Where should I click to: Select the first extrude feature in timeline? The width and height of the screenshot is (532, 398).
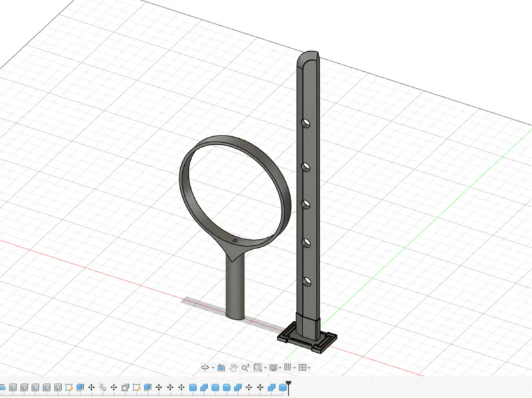click(x=80, y=387)
